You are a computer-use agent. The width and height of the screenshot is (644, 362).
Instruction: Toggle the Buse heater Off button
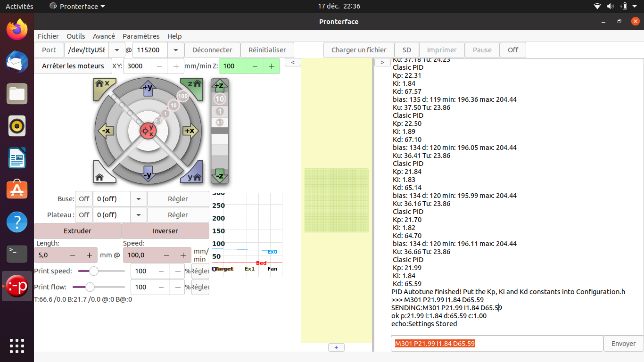84,199
